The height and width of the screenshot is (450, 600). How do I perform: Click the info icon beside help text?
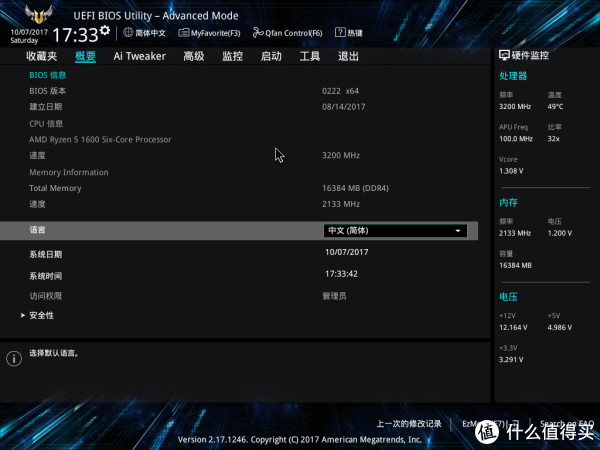click(x=14, y=359)
